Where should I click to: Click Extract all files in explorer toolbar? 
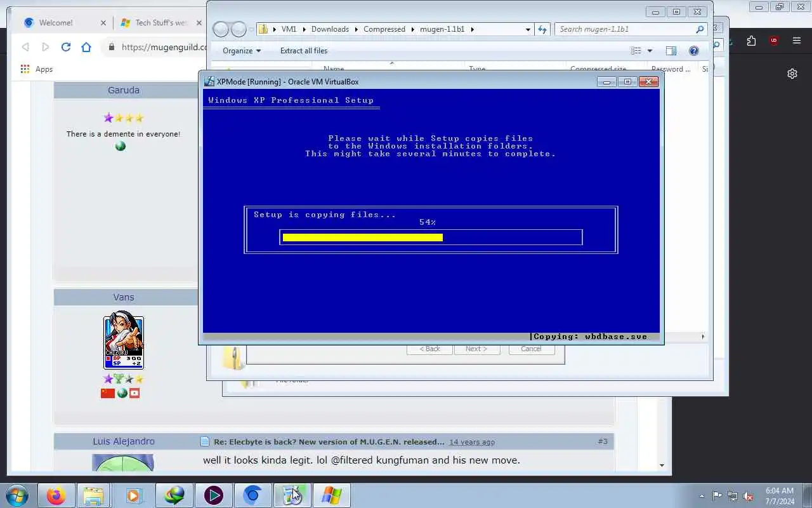tap(304, 51)
